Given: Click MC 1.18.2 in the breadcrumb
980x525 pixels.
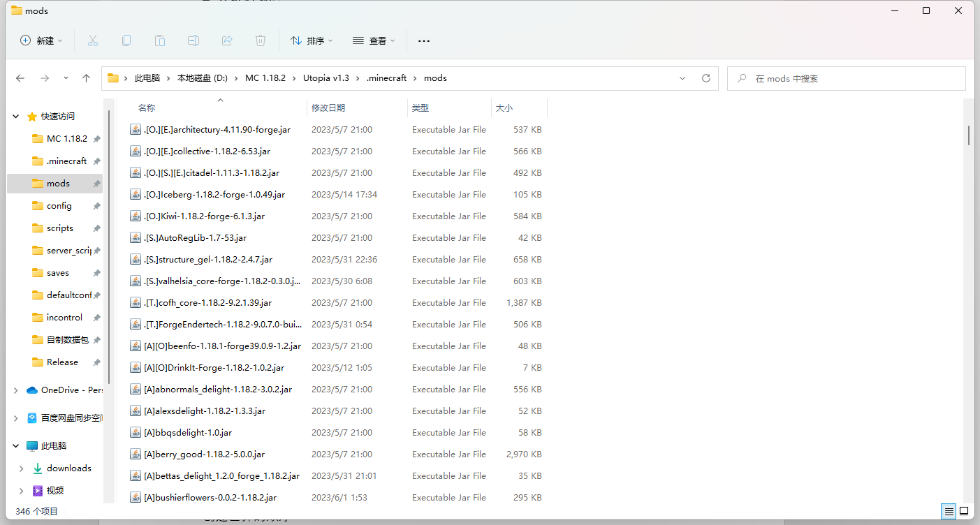Looking at the screenshot, I should click(x=265, y=78).
